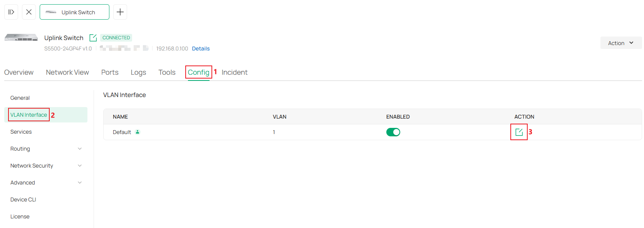
Task: Open the edit icon for Default VLAN interface
Action: (x=519, y=132)
